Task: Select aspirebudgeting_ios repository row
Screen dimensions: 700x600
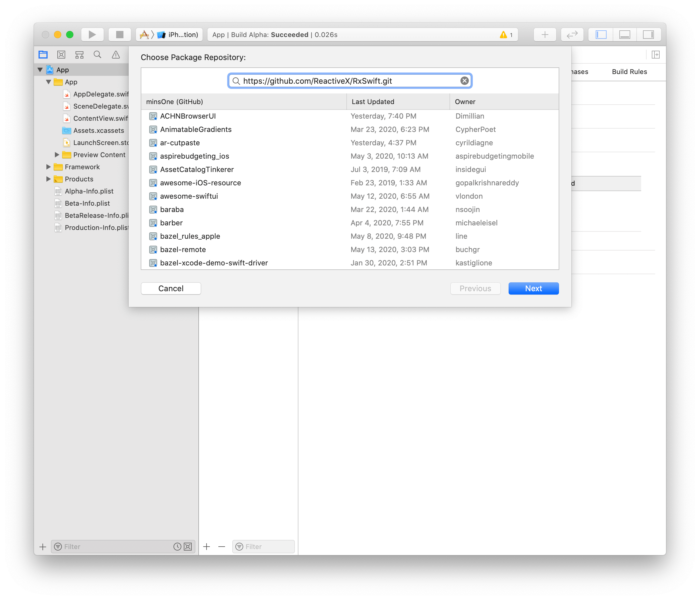Action: pos(350,156)
